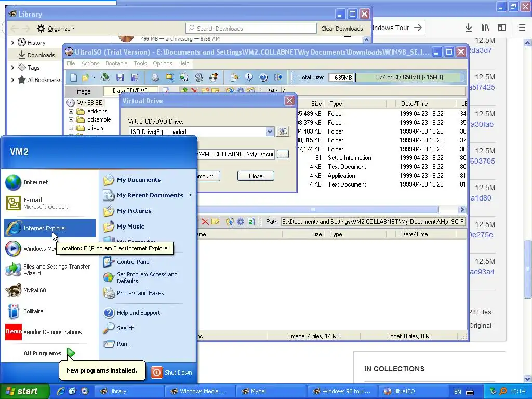Open File menu in UltraISO
The image size is (532, 399).
tap(71, 63)
